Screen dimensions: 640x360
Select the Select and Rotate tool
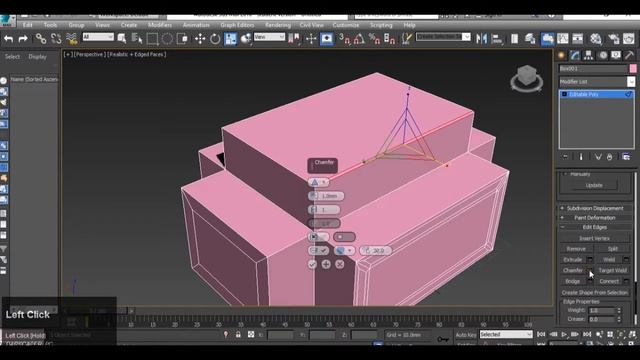pos(215,39)
